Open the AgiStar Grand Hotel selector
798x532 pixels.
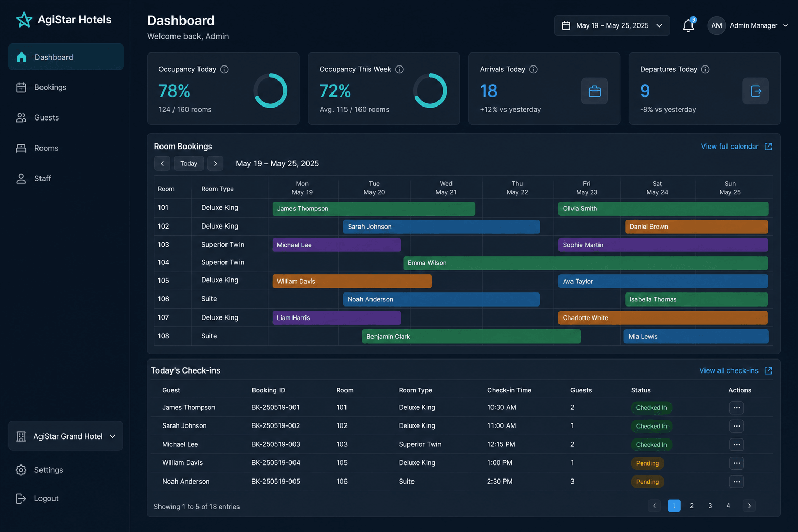tap(66, 436)
